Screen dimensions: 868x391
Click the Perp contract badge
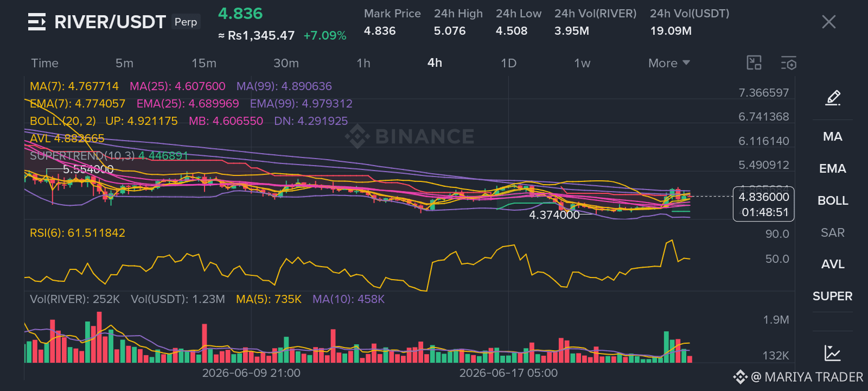pyautogui.click(x=186, y=22)
